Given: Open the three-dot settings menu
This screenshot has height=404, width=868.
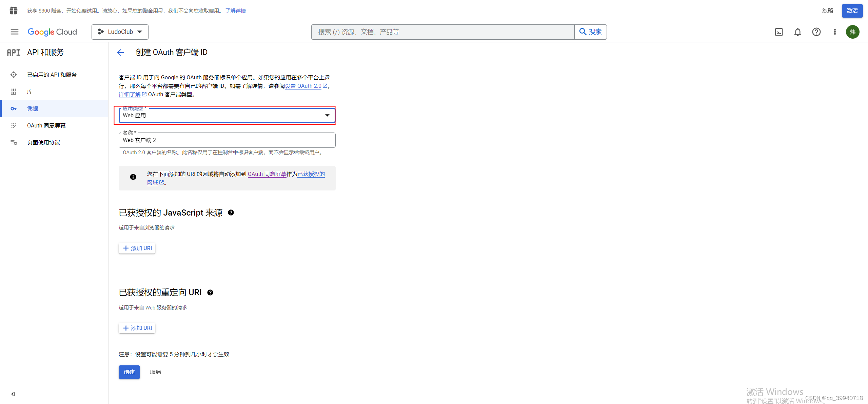Looking at the screenshot, I should point(835,32).
